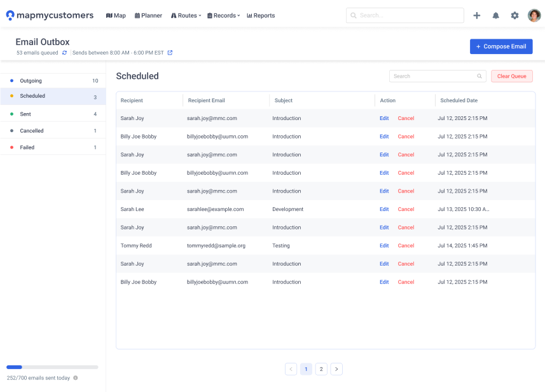This screenshot has height=392, width=545.
Task: Open the Map page
Action: click(x=116, y=16)
